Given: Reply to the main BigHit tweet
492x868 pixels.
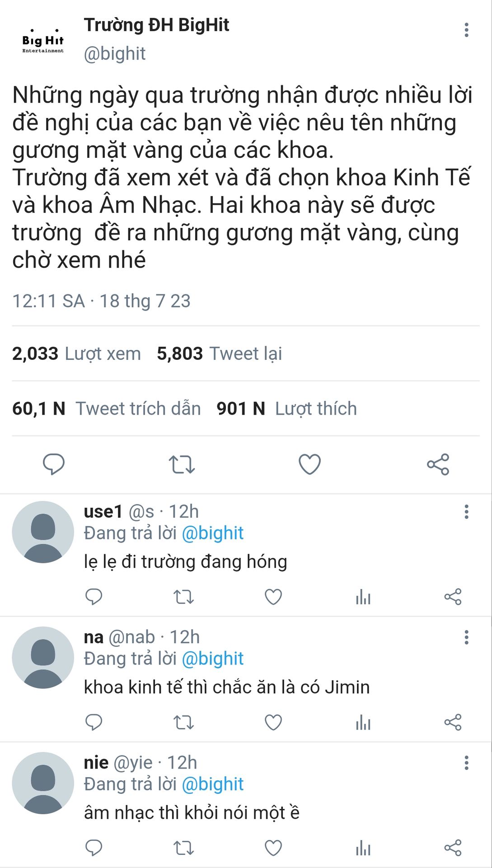Looking at the screenshot, I should click(x=54, y=464).
